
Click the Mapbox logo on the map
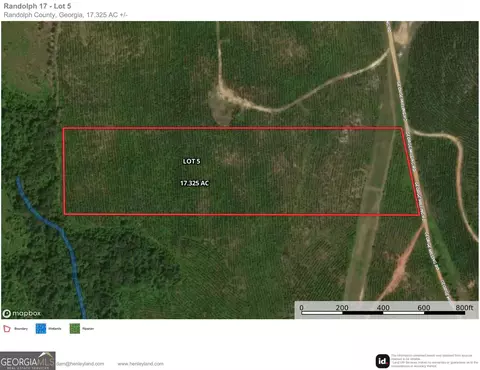pos(22,313)
